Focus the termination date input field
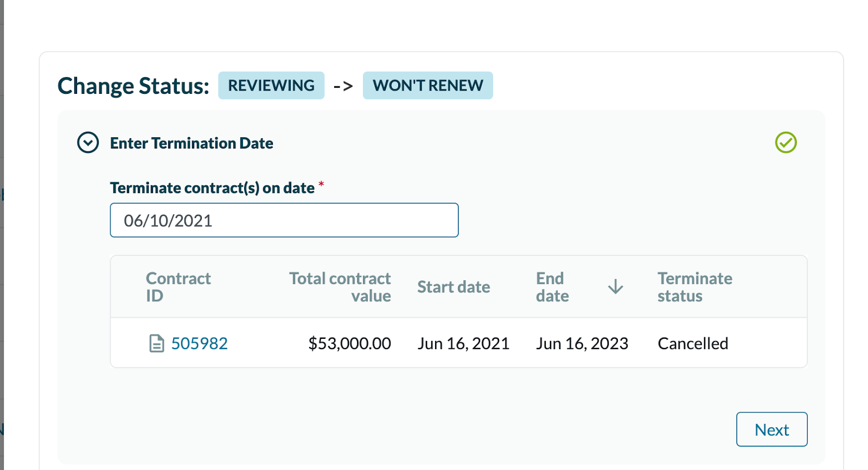868x470 pixels. (x=284, y=220)
